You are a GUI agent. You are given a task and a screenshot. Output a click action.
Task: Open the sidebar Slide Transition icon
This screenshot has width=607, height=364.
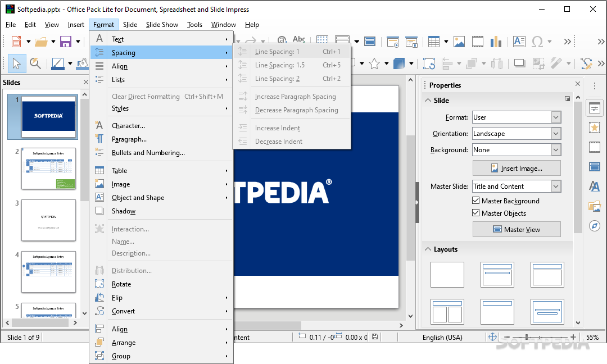pyautogui.click(x=595, y=147)
